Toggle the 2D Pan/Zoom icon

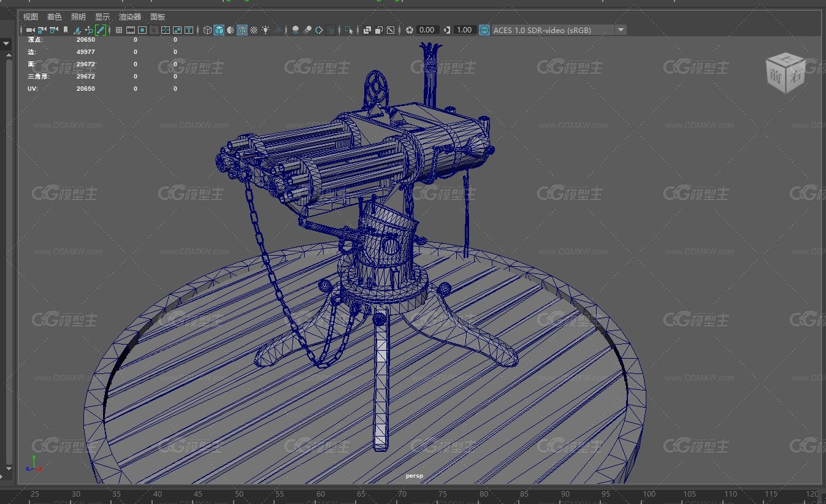click(89, 30)
